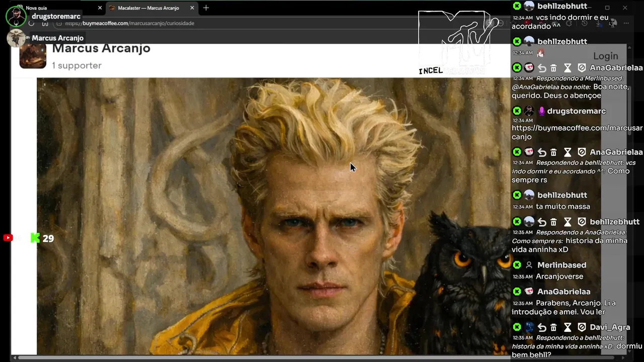Image resolution: width=644 pixels, height=362 pixels.
Task: Trash icon on Davi_Agra's message
Action: click(553, 327)
